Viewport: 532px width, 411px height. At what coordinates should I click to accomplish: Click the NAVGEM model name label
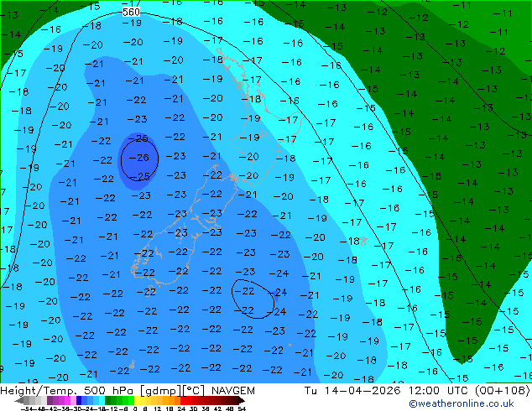click(232, 391)
